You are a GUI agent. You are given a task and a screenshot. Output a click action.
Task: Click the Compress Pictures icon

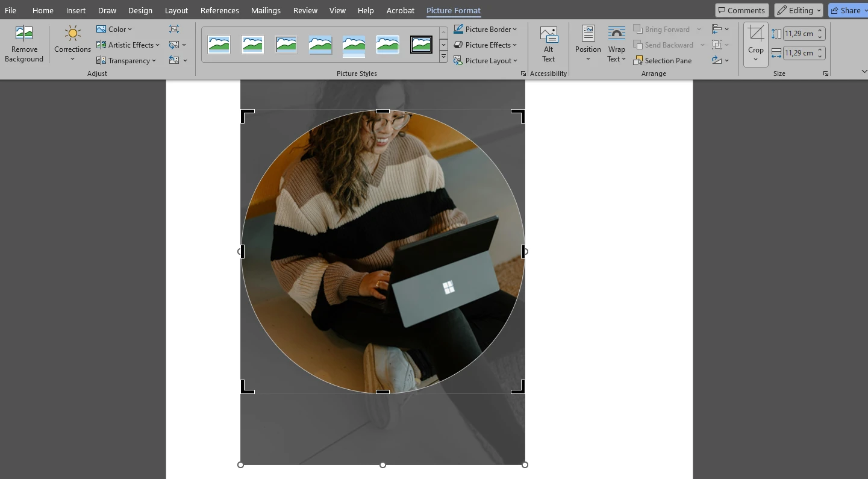pyautogui.click(x=174, y=29)
